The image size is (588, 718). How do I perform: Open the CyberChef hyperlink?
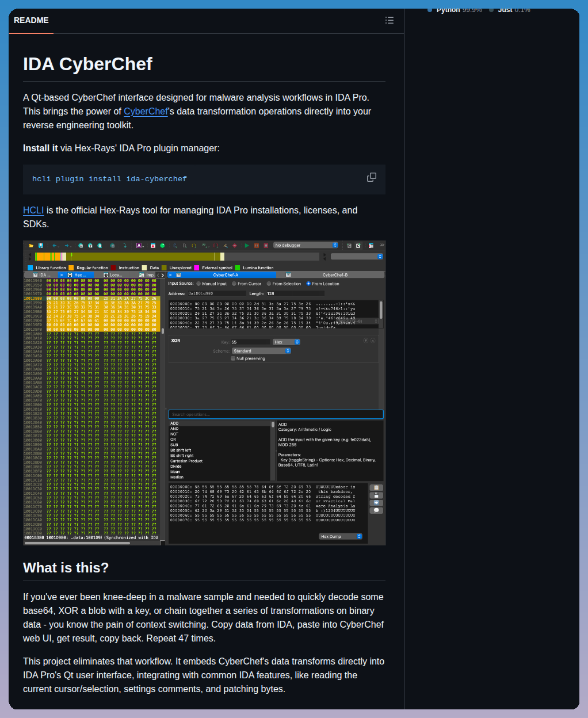pyautogui.click(x=146, y=111)
